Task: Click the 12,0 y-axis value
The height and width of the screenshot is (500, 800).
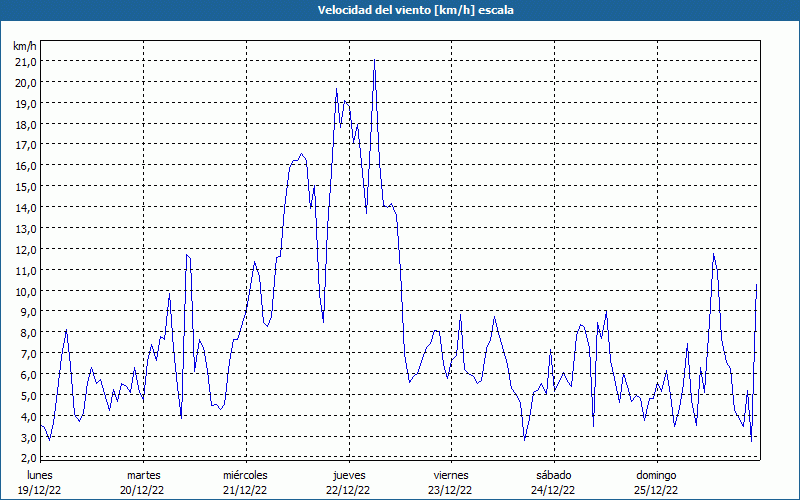Action: click(x=26, y=249)
